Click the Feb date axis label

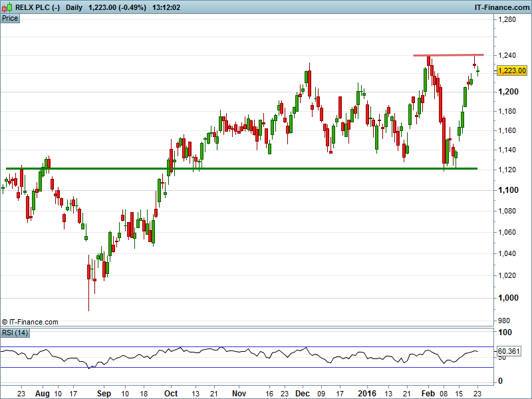coord(428,393)
